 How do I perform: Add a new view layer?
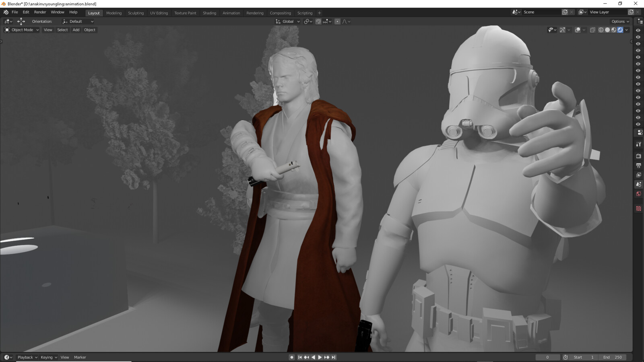631,12
